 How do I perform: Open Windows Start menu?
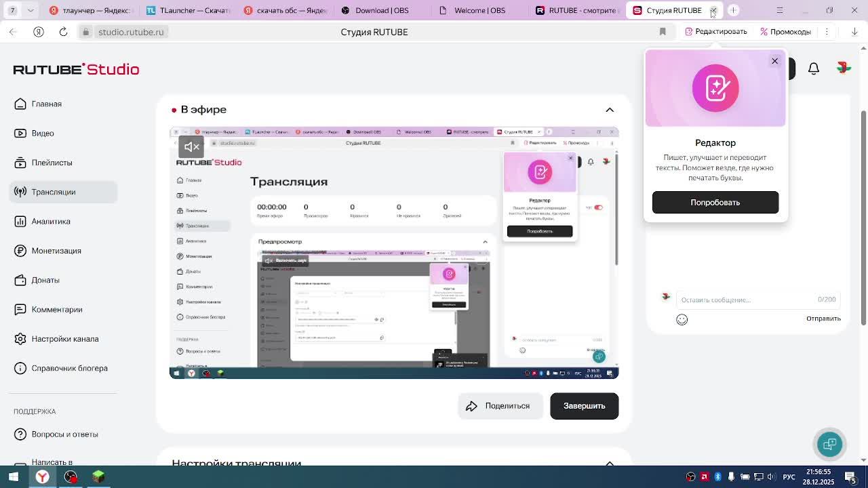coord(14,477)
